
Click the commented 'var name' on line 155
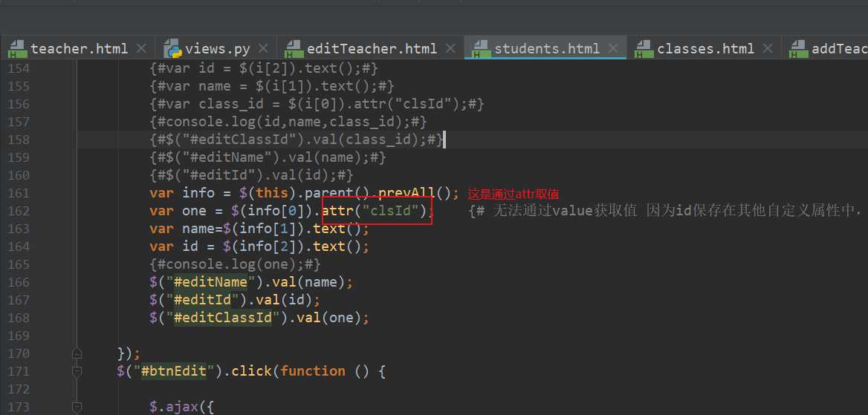(272, 86)
